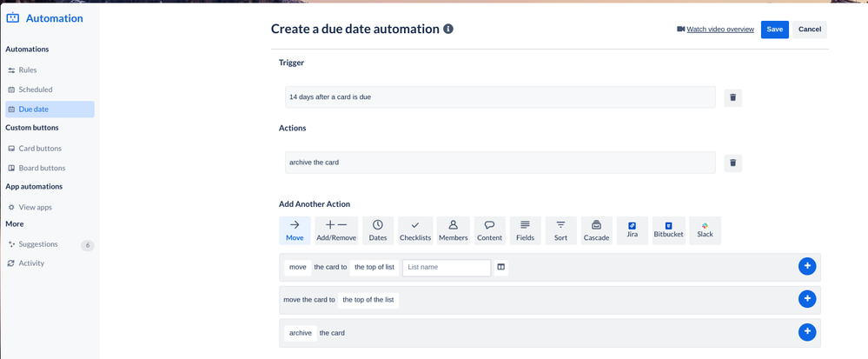
Task: Delete the trigger with its trash icon
Action: [x=733, y=97]
